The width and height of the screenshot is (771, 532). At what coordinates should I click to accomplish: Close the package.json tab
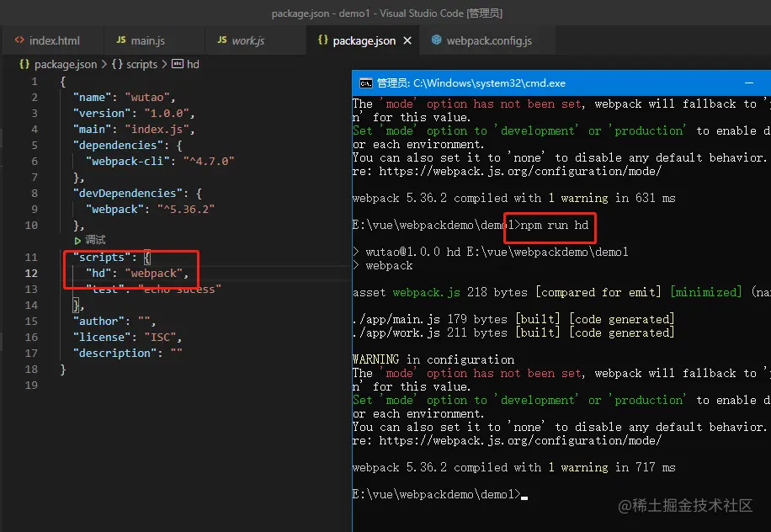(x=407, y=40)
